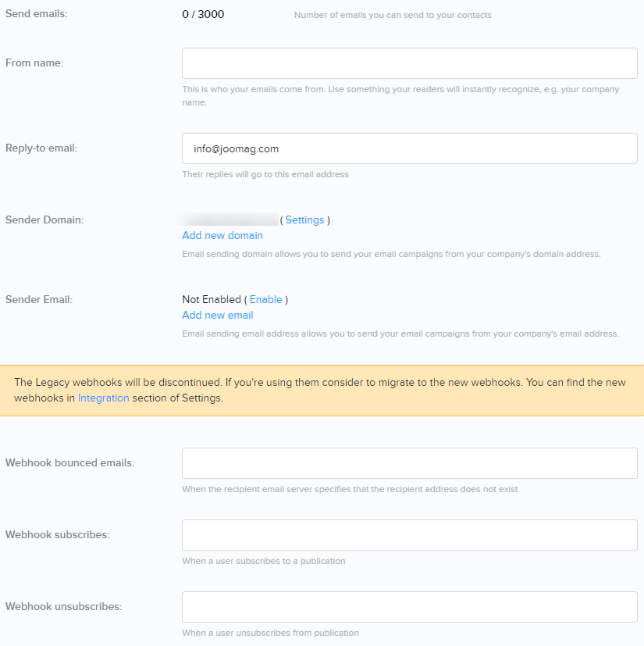Click the From name label
644x646 pixels.
34,63
